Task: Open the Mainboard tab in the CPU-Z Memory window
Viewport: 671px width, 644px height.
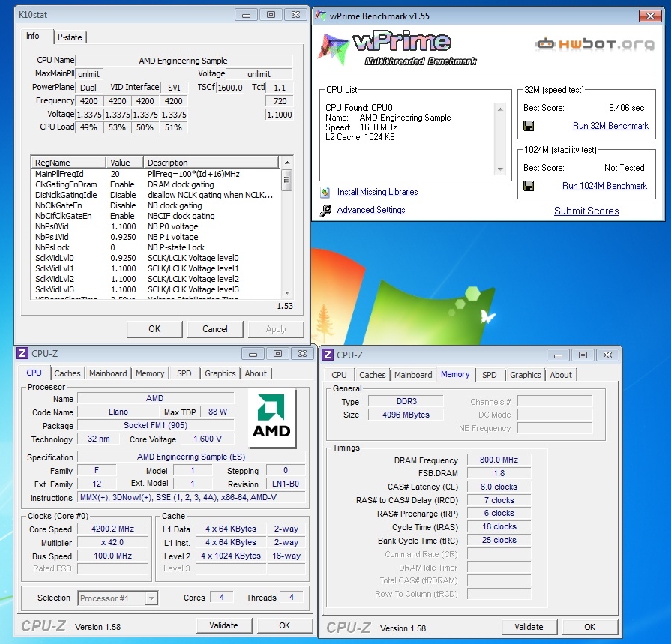Action: pos(413,375)
